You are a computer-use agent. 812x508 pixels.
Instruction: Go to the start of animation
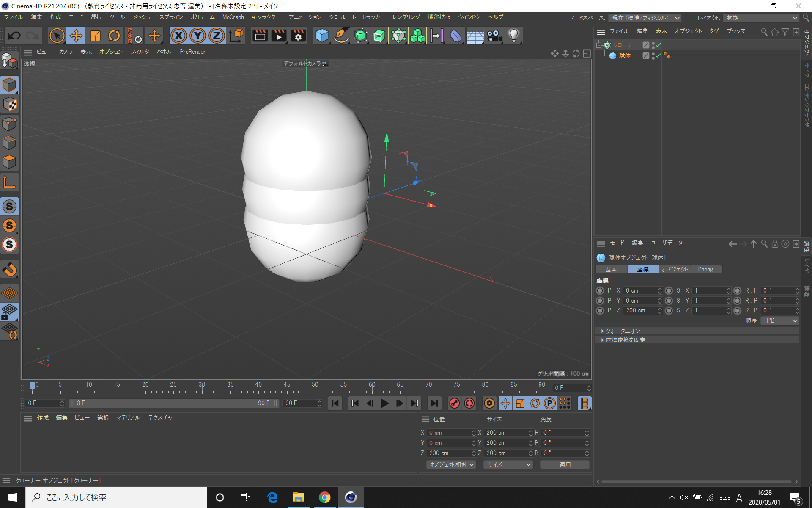pyautogui.click(x=335, y=403)
